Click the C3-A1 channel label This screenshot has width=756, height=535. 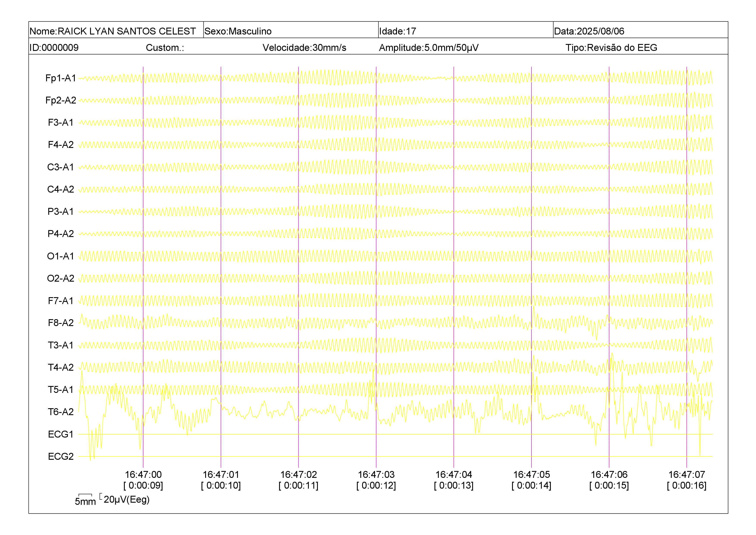[x=61, y=167]
